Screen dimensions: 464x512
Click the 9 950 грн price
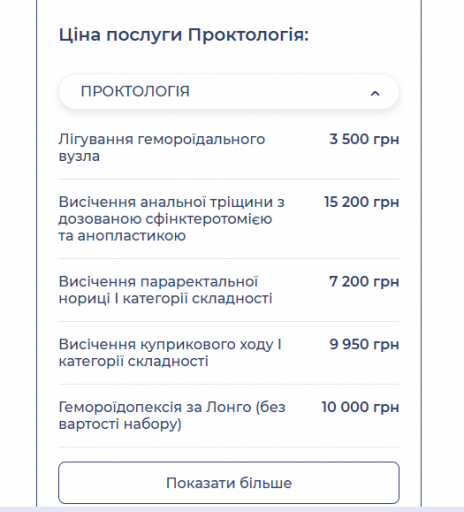pos(364,344)
